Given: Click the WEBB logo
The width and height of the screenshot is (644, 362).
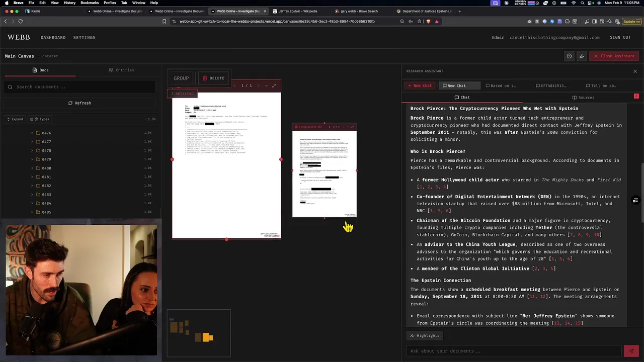Looking at the screenshot, I should [x=19, y=37].
